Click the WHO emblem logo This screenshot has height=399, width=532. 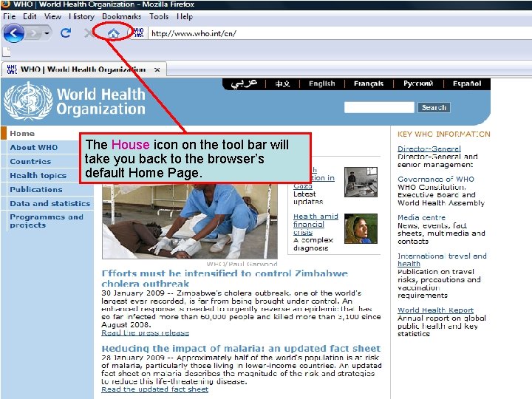point(28,101)
